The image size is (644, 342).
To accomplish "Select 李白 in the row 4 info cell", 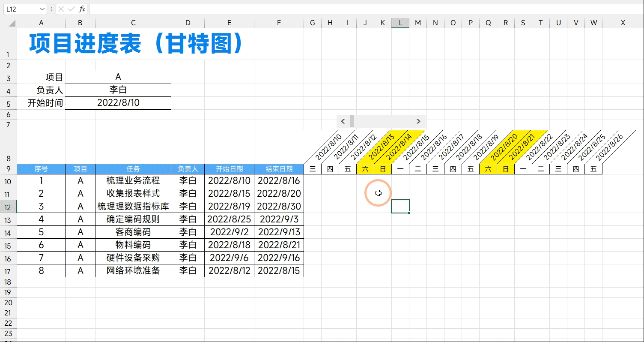I will click(118, 90).
